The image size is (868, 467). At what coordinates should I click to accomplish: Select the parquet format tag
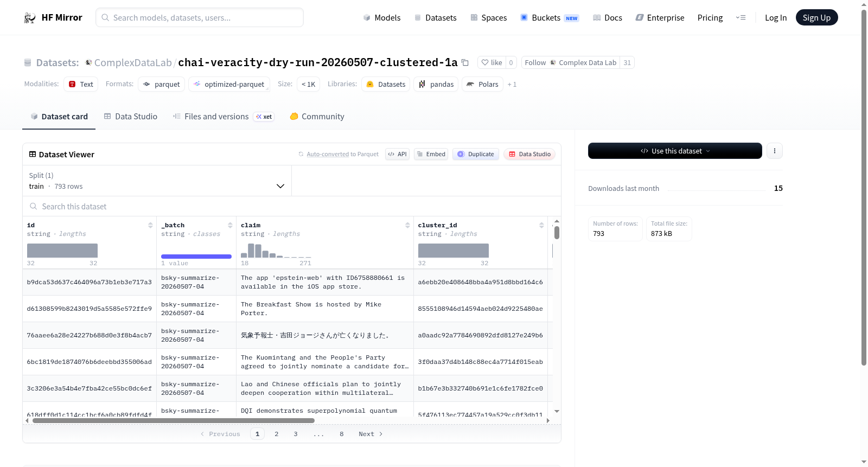[162, 84]
